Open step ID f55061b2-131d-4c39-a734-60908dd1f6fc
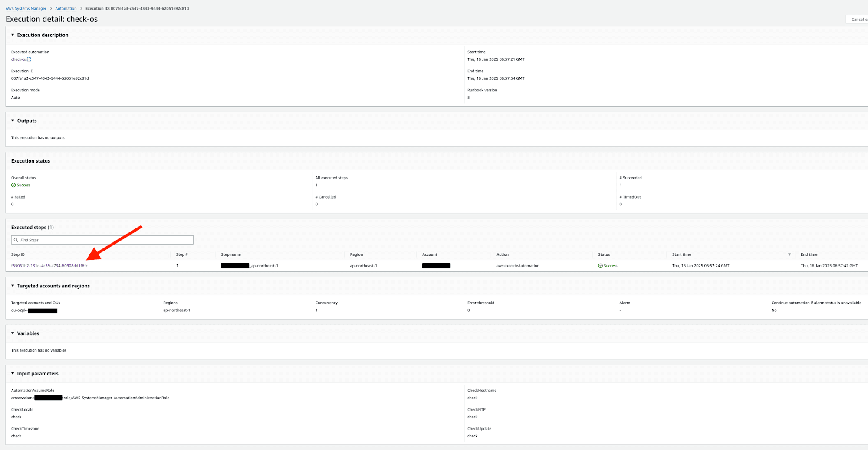868x450 pixels. [x=49, y=266]
